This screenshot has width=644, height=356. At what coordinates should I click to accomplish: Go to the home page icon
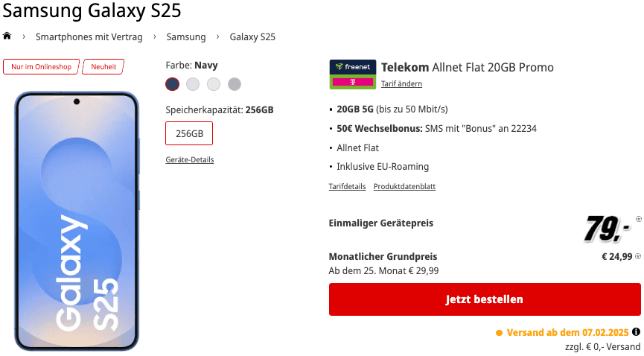click(x=7, y=36)
